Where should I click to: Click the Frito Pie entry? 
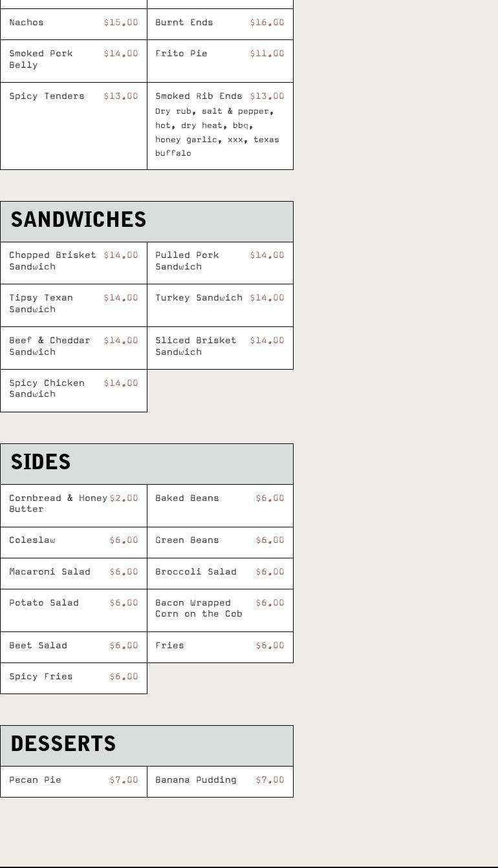pyautogui.click(x=181, y=54)
